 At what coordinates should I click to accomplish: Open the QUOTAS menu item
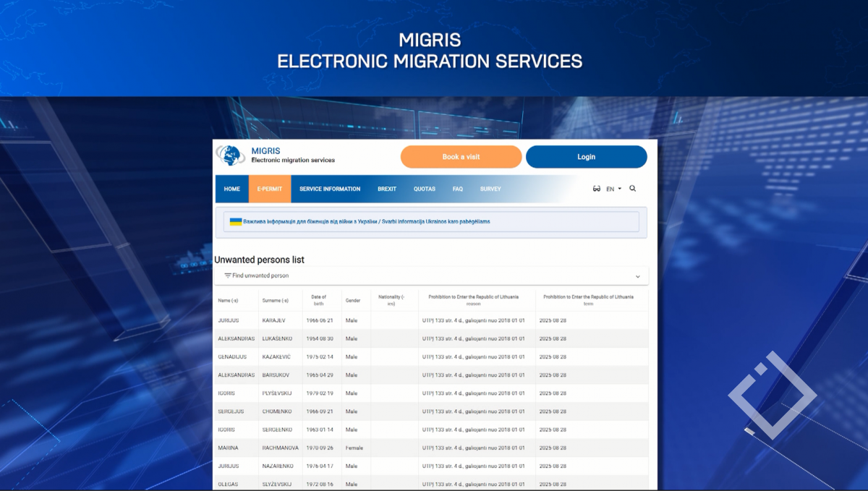click(425, 189)
